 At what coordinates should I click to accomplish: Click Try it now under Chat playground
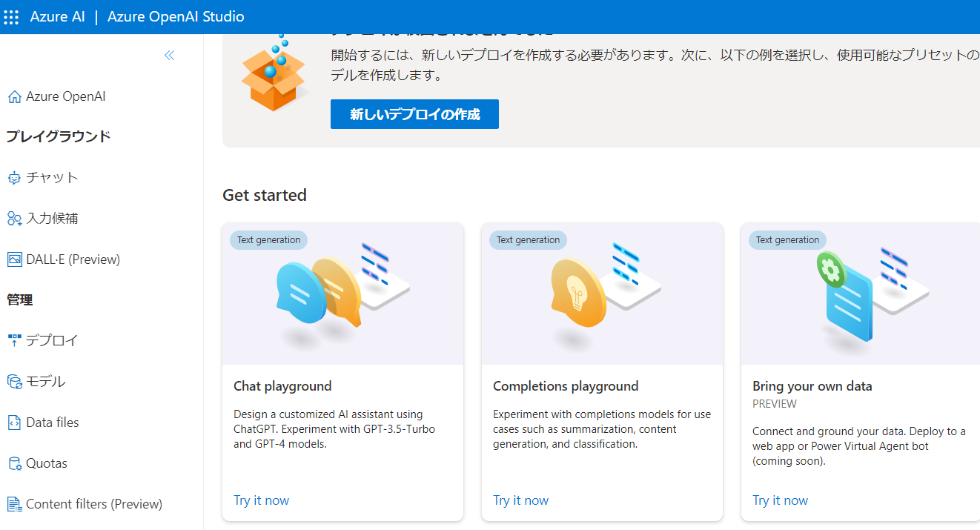click(x=261, y=500)
